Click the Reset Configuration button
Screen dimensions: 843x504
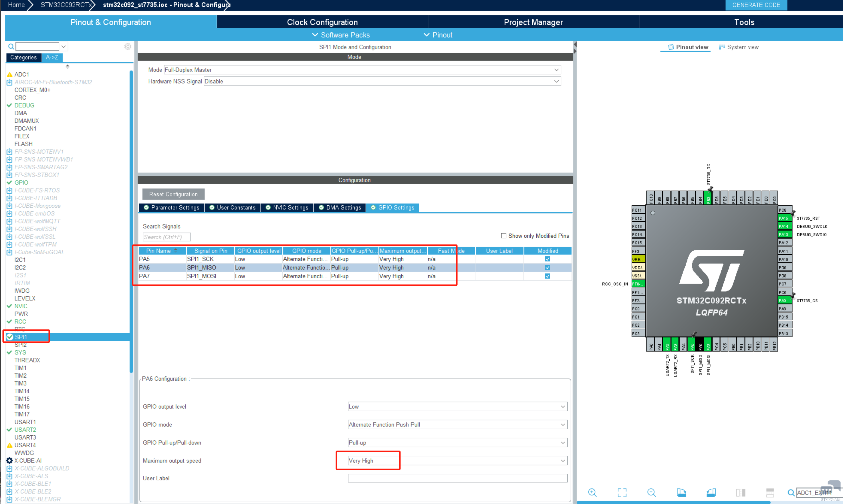(x=173, y=194)
